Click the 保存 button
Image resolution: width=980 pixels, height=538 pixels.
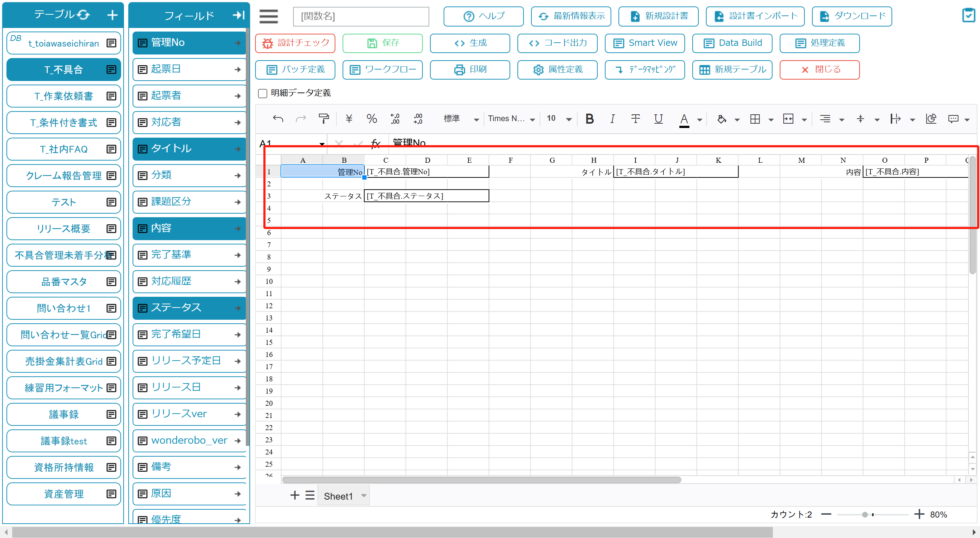(382, 43)
